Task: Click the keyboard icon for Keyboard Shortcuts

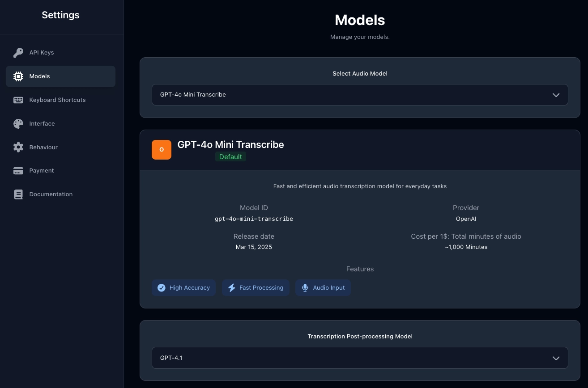Action: [x=18, y=100]
